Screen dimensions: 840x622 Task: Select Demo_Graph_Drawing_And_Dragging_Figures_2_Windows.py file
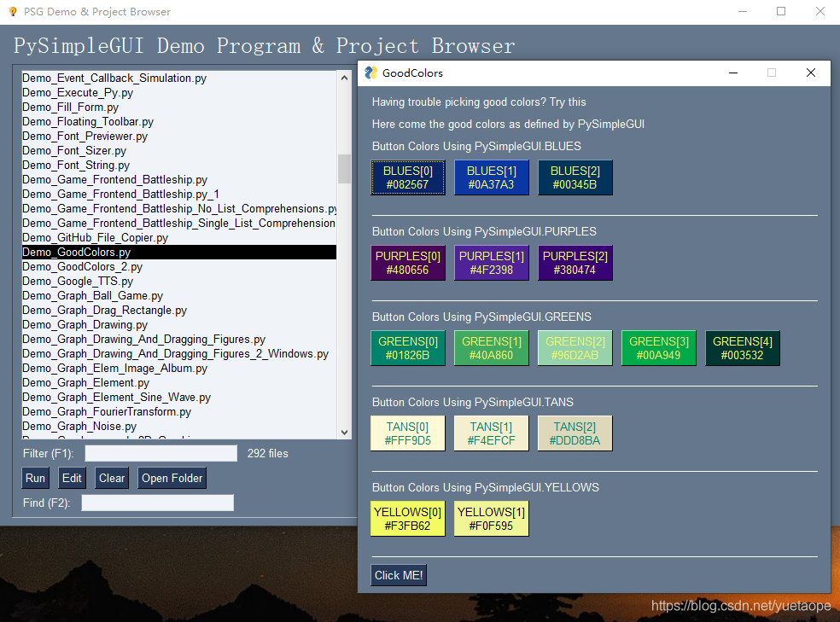tap(179, 353)
